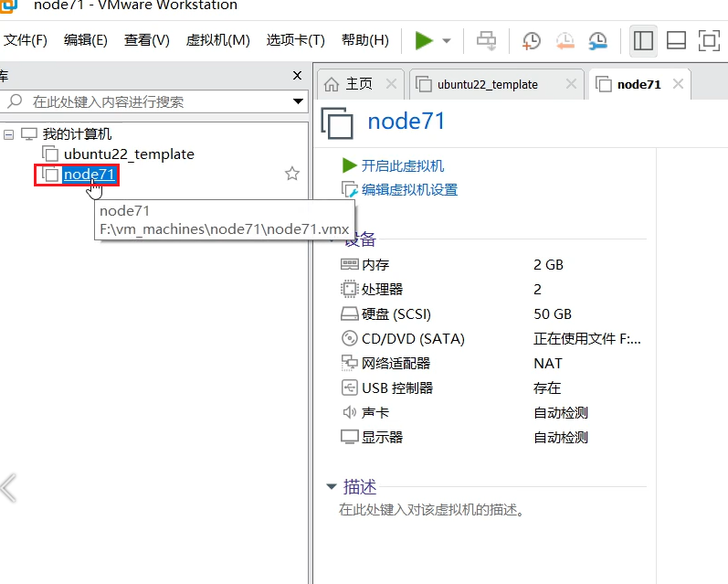
Task: Click the search magnifier icon in library
Action: coord(15,101)
